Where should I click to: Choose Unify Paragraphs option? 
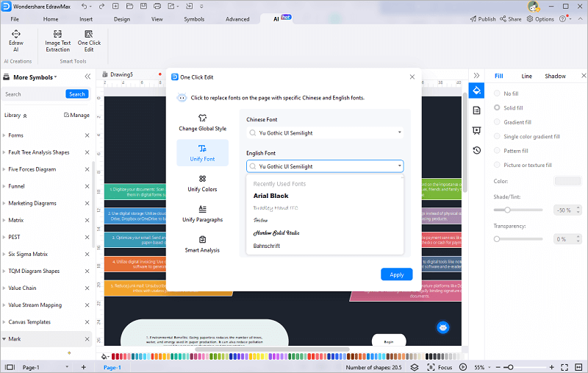[202, 214]
